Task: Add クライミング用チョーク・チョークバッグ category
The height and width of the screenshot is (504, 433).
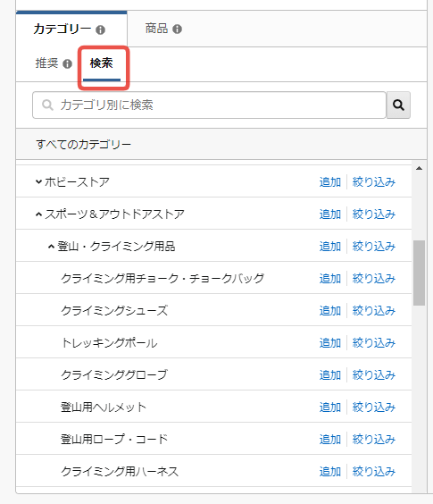Action: click(x=330, y=279)
